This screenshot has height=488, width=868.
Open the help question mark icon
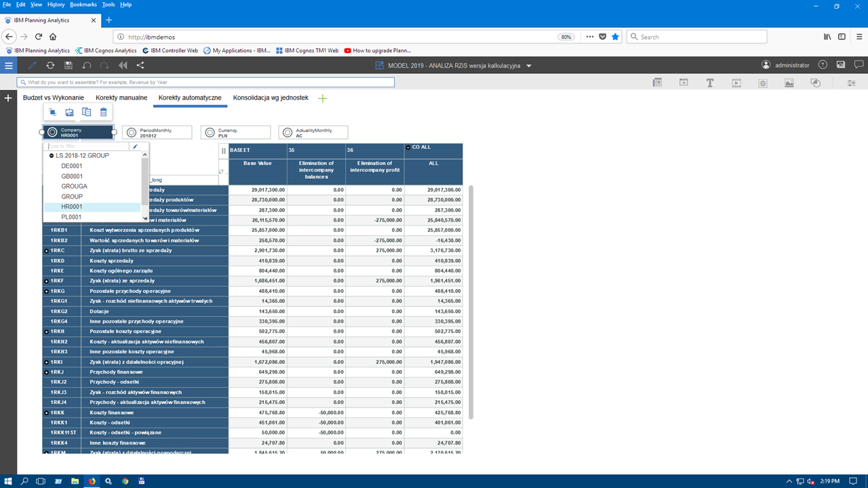823,65
